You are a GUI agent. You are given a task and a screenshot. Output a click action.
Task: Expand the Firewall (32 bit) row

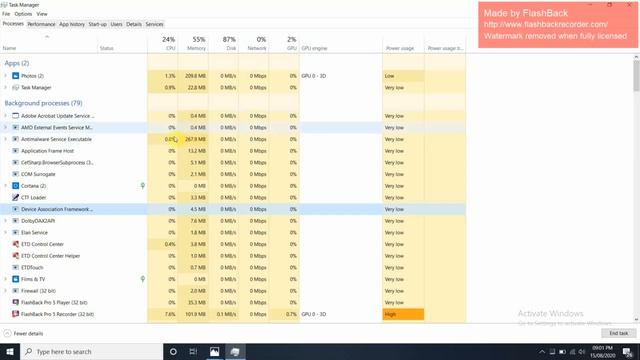(x=6, y=291)
